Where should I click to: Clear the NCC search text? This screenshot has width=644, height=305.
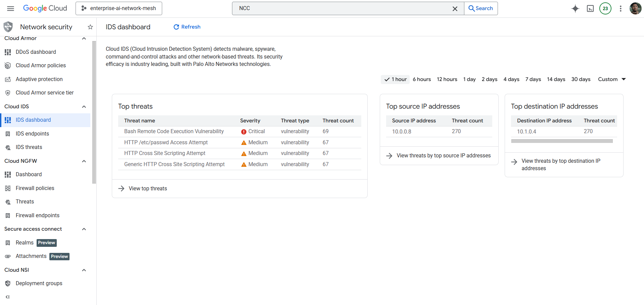455,9
